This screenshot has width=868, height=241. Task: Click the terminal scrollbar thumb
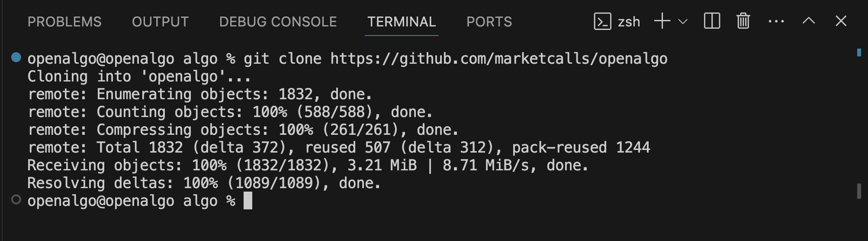[859, 191]
